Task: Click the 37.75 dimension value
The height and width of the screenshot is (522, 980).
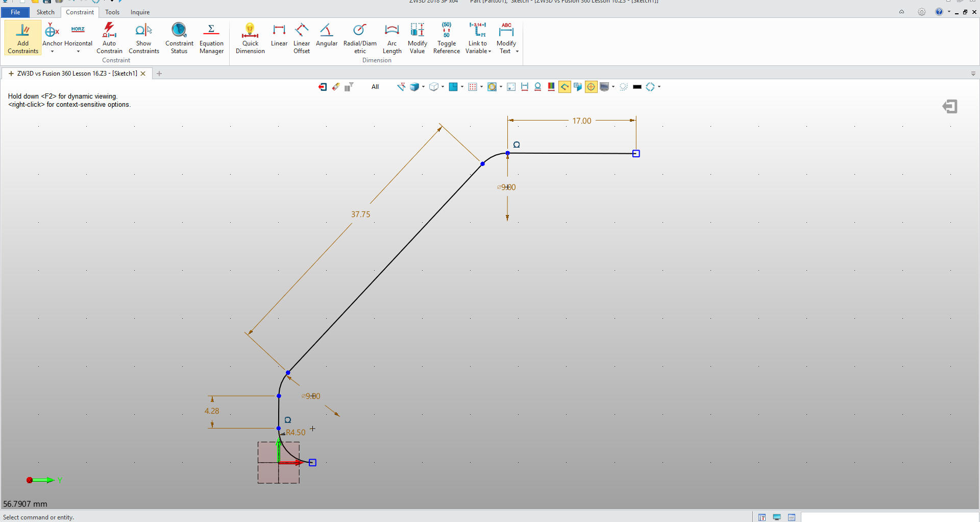Action: (360, 215)
